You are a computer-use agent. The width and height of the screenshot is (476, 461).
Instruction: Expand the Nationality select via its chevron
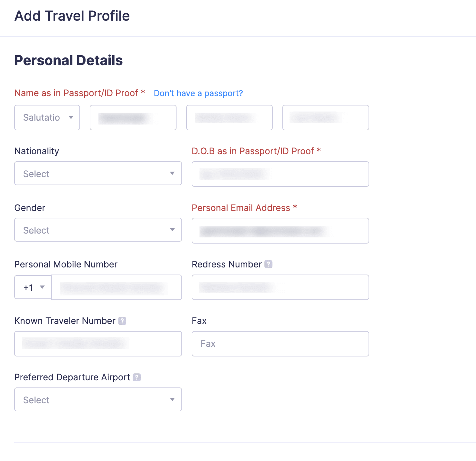pos(173,173)
